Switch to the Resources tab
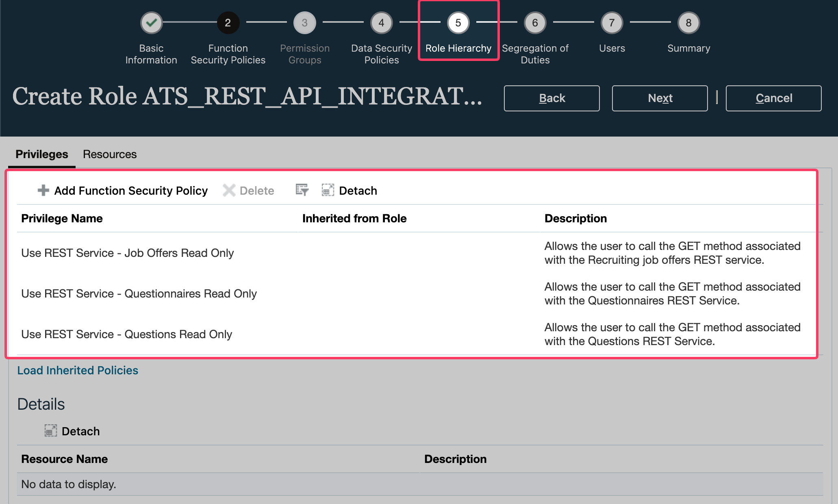 click(x=110, y=154)
